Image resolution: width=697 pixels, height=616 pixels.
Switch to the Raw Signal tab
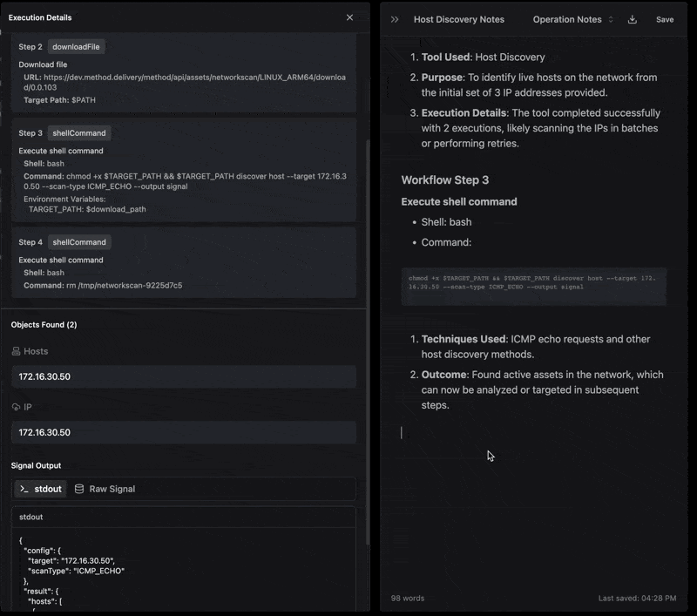pyautogui.click(x=105, y=489)
